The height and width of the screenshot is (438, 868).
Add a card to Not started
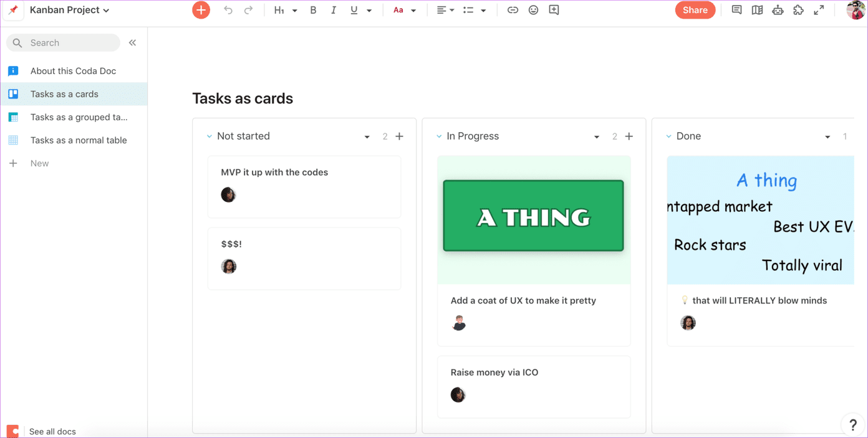coord(399,136)
